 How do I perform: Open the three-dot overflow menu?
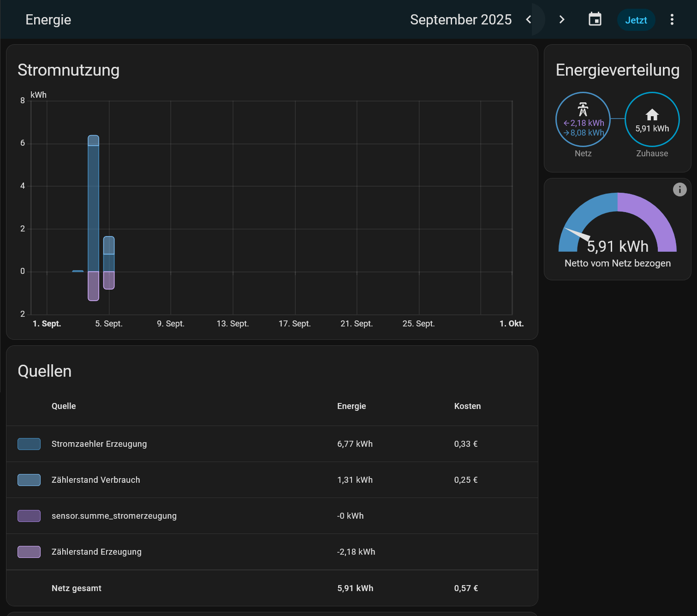pyautogui.click(x=672, y=19)
